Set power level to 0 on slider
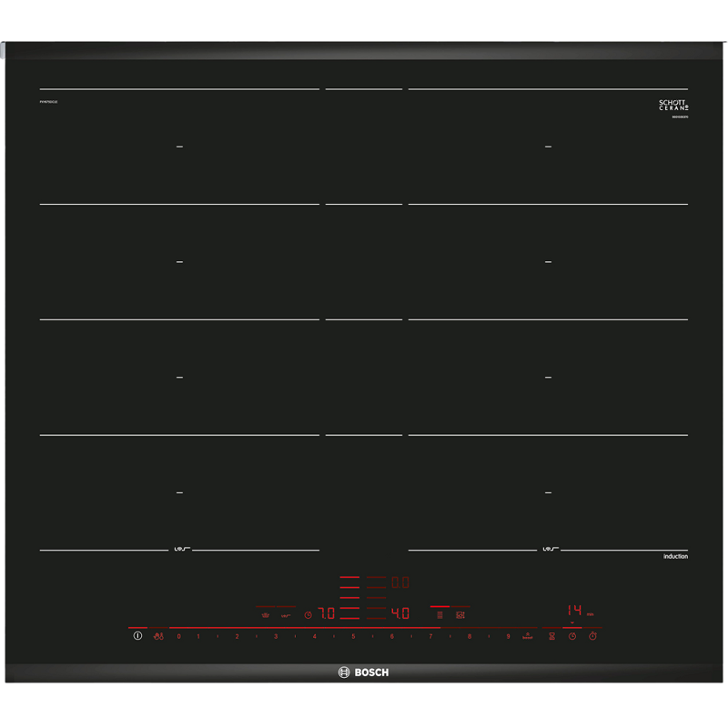Image resolution: width=728 pixels, height=728 pixels. pyautogui.click(x=178, y=636)
